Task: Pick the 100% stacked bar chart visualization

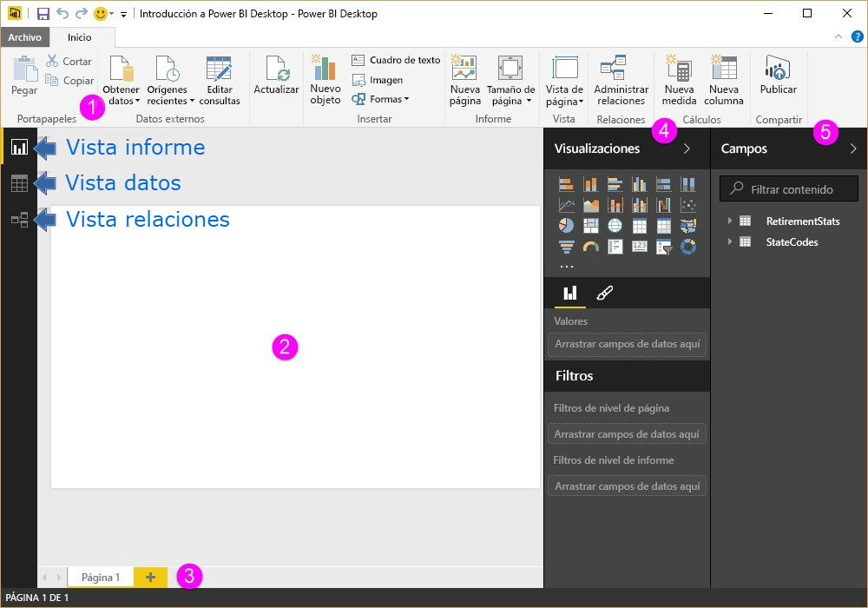Action: tap(664, 184)
